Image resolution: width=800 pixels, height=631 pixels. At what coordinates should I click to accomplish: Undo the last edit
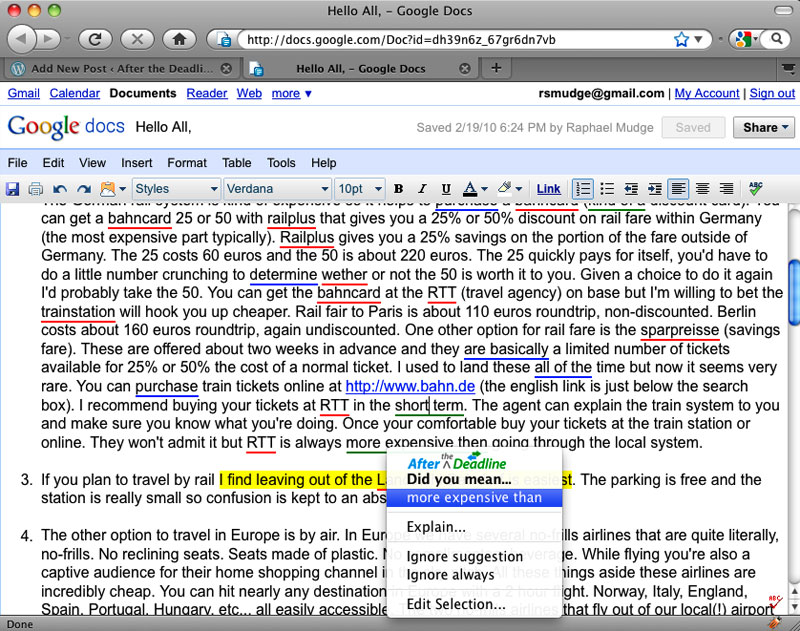[60, 189]
